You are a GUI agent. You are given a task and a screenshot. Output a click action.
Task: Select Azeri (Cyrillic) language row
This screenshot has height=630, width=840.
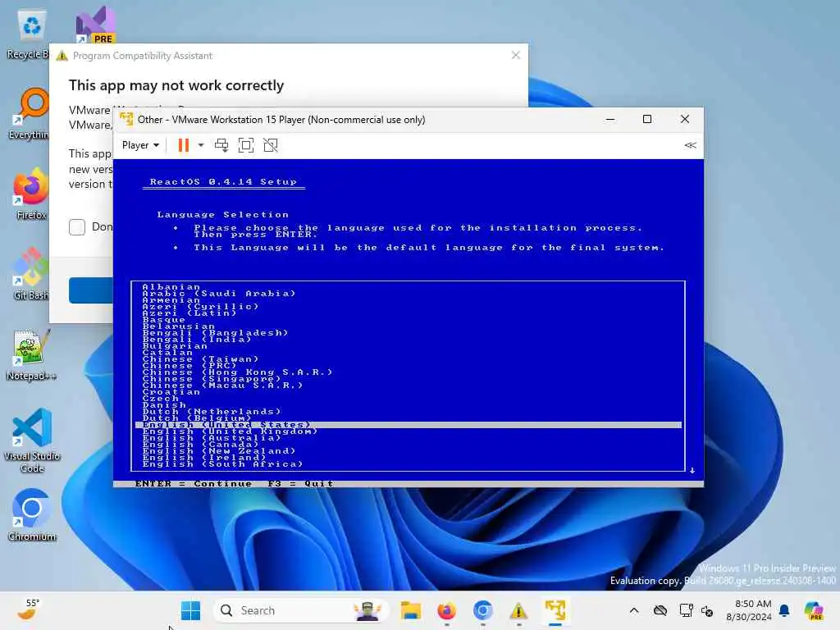point(409,307)
